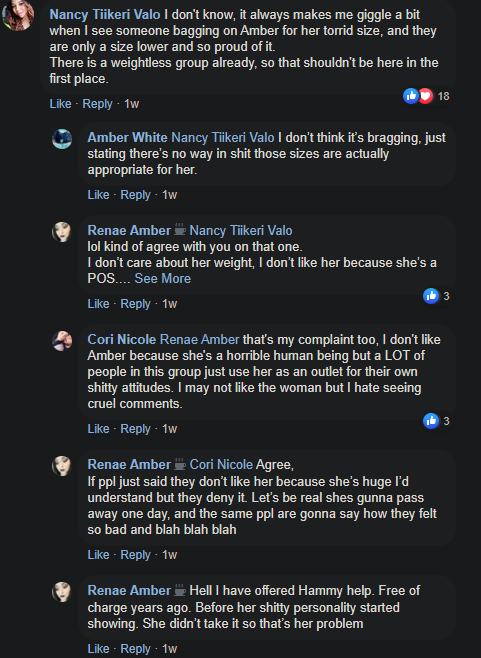The height and width of the screenshot is (658, 481).
Task: Expand Renae Amber's comment with See More
Action: coord(162,279)
